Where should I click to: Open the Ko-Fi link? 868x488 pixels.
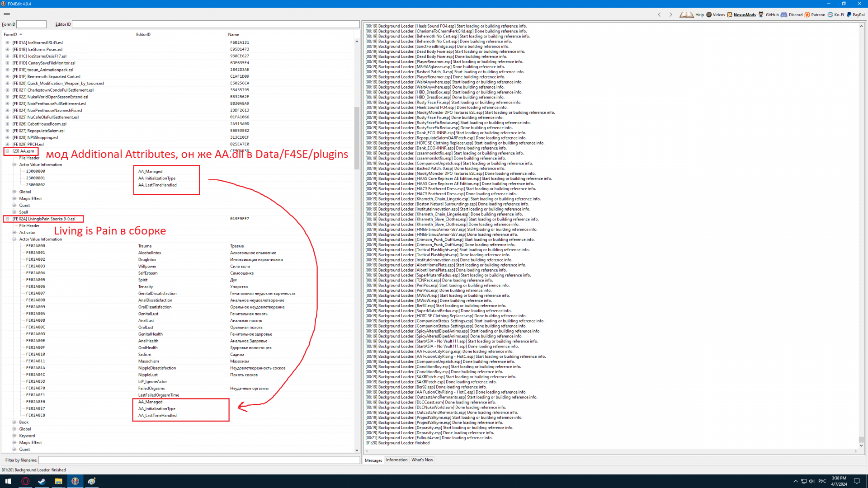point(836,15)
